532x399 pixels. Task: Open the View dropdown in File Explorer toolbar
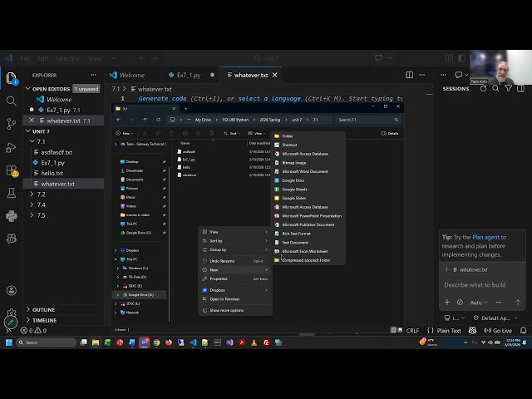(257, 133)
